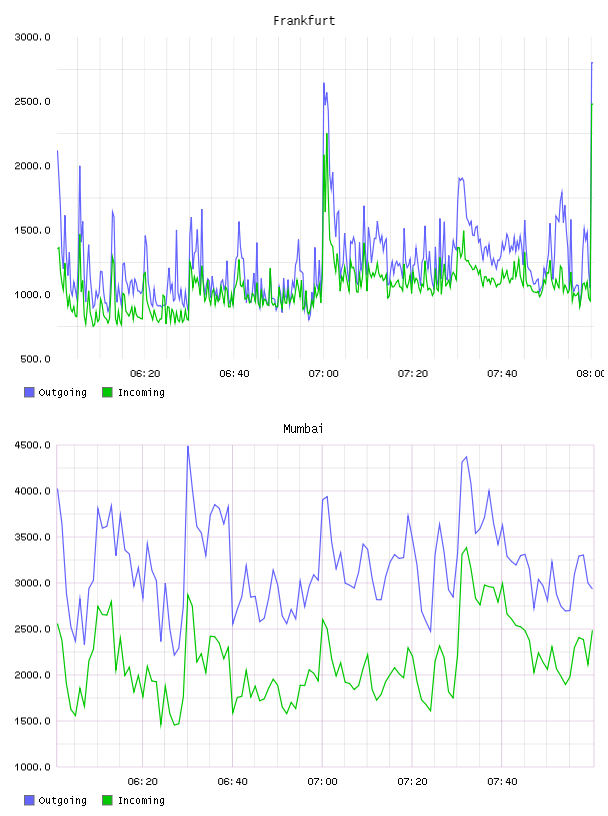Viewport: 608px width, 816px height.
Task: Select the Frankfurt chart title
Action: click(x=304, y=21)
